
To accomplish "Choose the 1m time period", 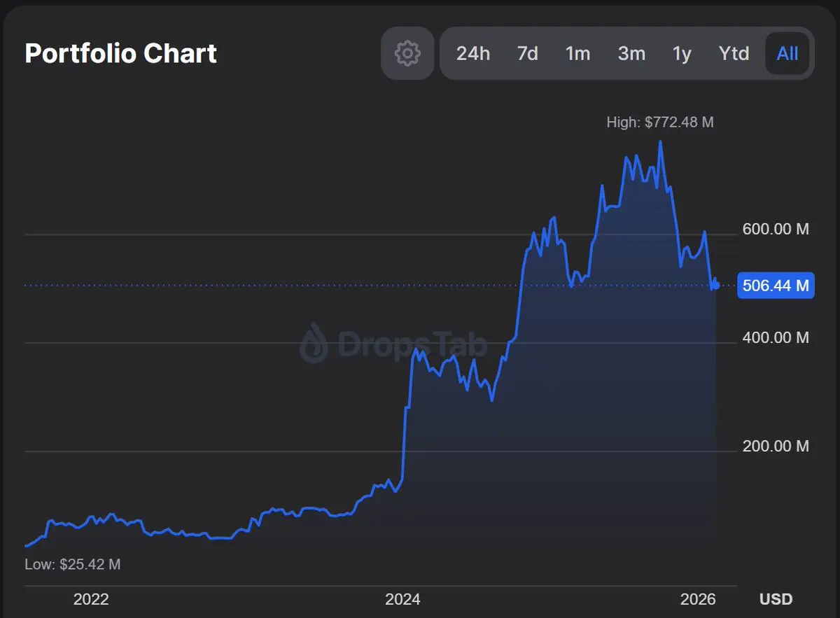I will (x=577, y=53).
